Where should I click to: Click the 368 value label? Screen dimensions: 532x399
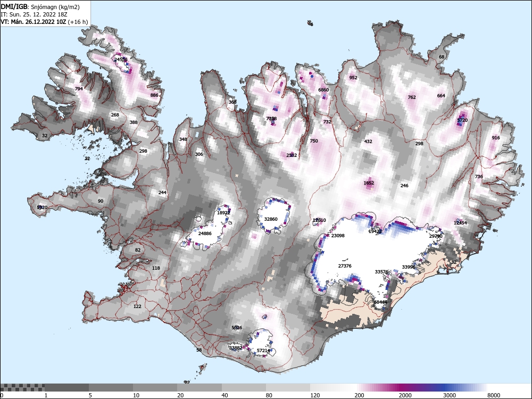coord(232,102)
